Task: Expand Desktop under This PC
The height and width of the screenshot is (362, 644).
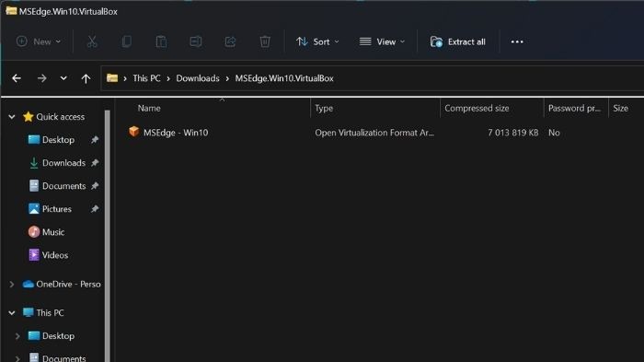Action: tap(17, 336)
